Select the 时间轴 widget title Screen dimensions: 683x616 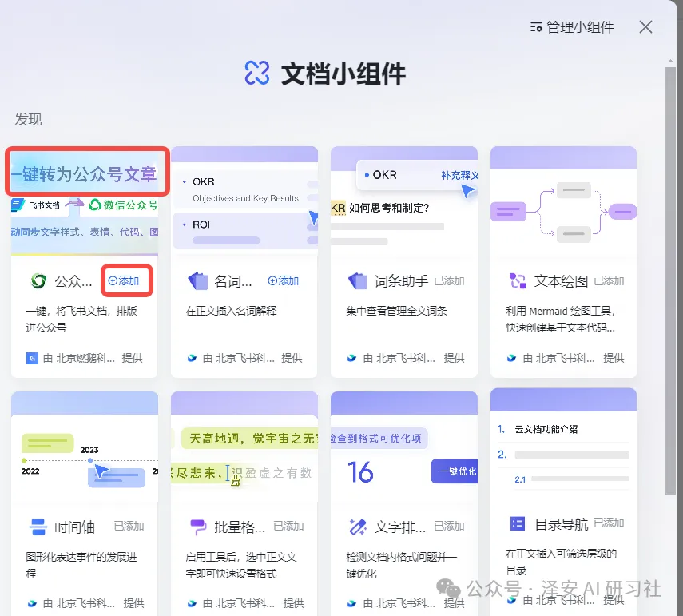[x=74, y=527]
